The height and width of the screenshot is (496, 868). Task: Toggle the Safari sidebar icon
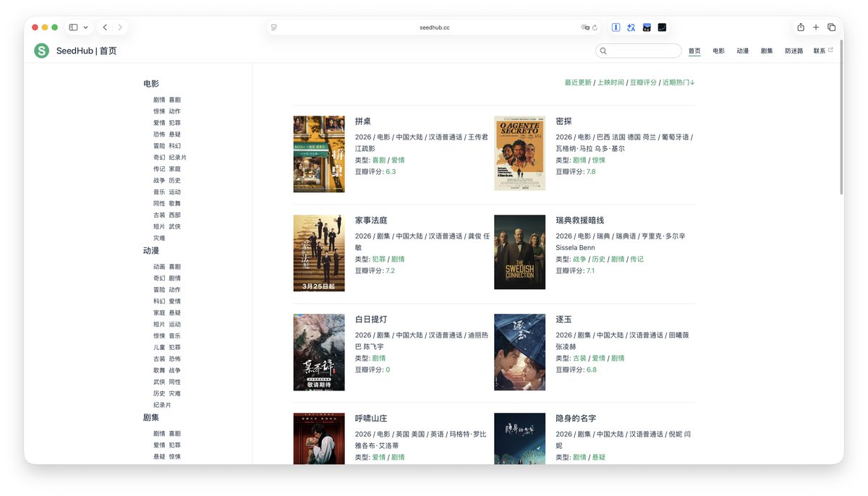73,27
